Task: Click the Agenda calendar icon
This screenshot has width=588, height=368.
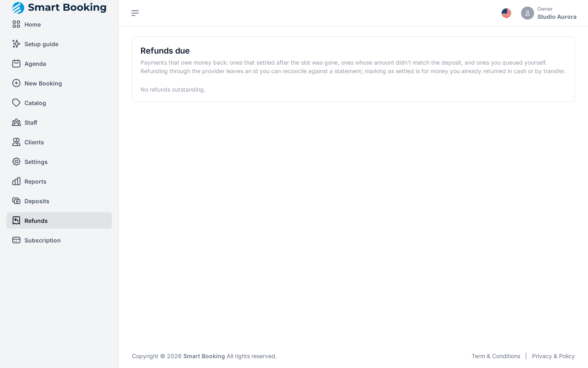Action: pos(16,64)
